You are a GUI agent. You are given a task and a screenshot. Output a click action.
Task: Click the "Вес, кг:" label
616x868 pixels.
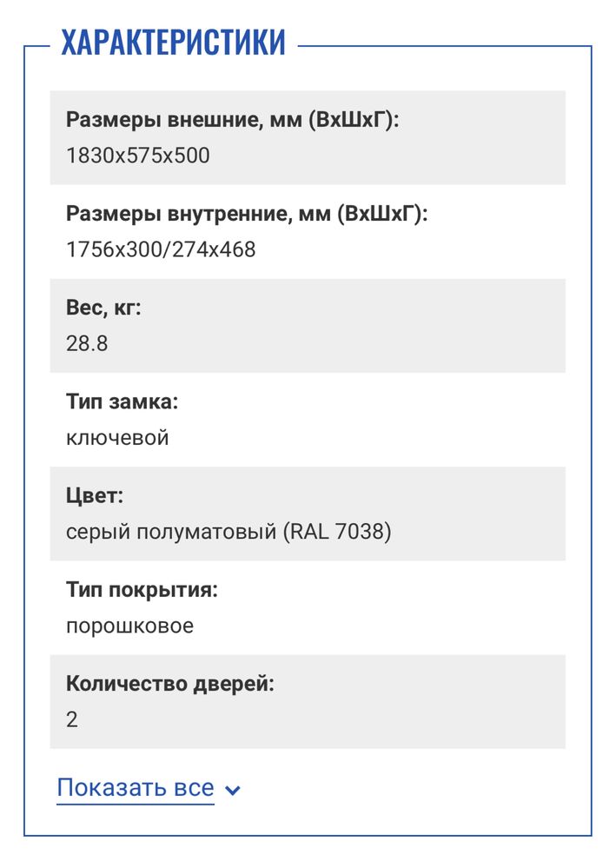pos(103,308)
